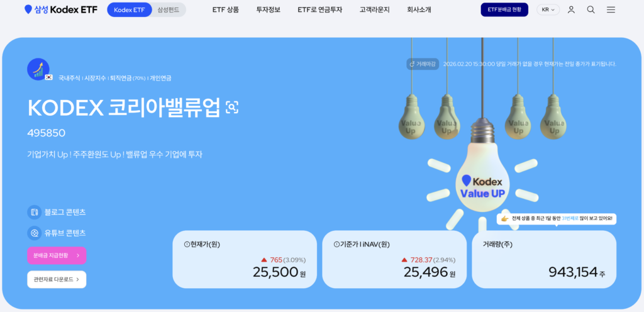Expand 관련자료 다운로드 chevron button
The image size is (644, 312).
pos(57,279)
